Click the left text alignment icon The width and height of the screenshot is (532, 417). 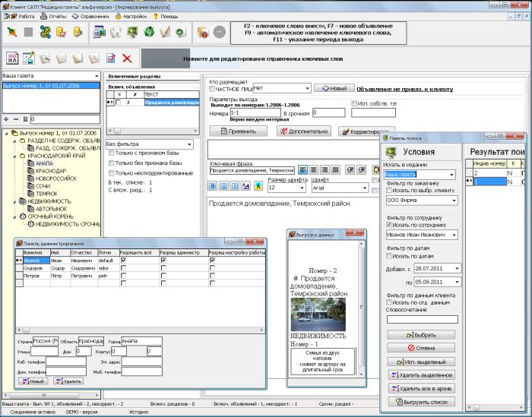point(302,170)
